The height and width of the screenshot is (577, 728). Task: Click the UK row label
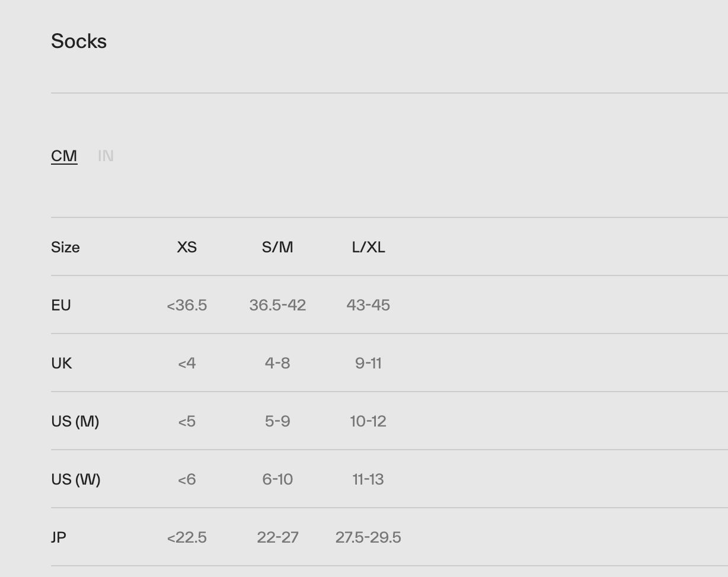pos(62,363)
